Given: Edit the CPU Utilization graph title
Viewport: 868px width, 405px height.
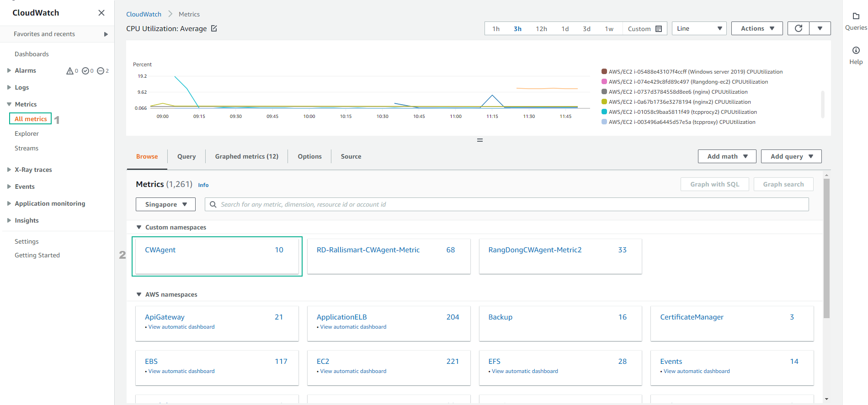Looking at the screenshot, I should [214, 28].
